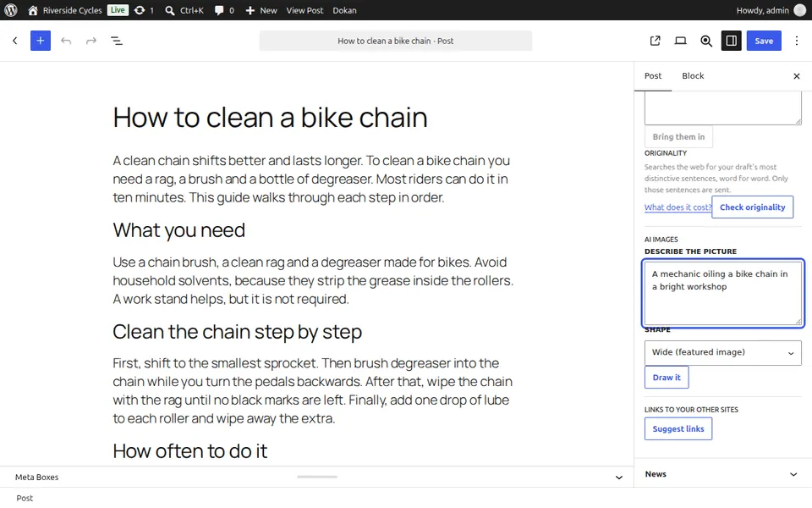This screenshot has height=508, width=812.
Task: Click the What you need heading
Action: coord(178,230)
